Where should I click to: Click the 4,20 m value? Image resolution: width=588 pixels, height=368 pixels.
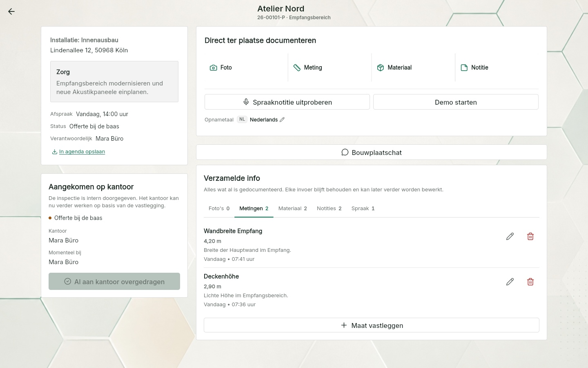[x=212, y=241]
